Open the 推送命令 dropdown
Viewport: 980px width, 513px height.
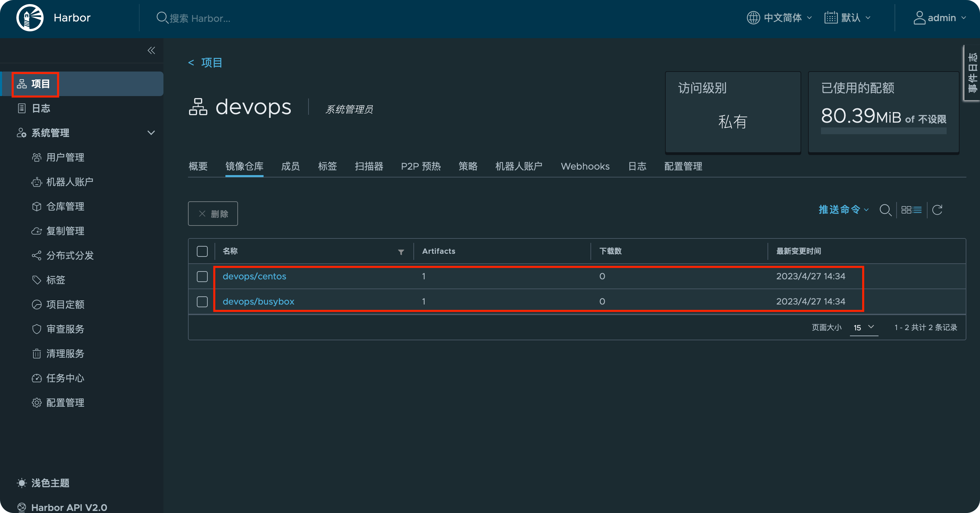(x=843, y=210)
